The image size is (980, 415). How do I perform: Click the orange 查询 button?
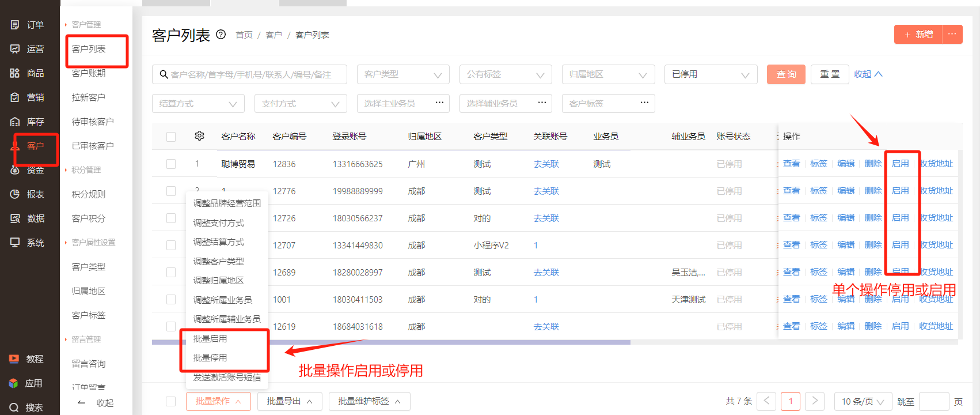(x=786, y=74)
